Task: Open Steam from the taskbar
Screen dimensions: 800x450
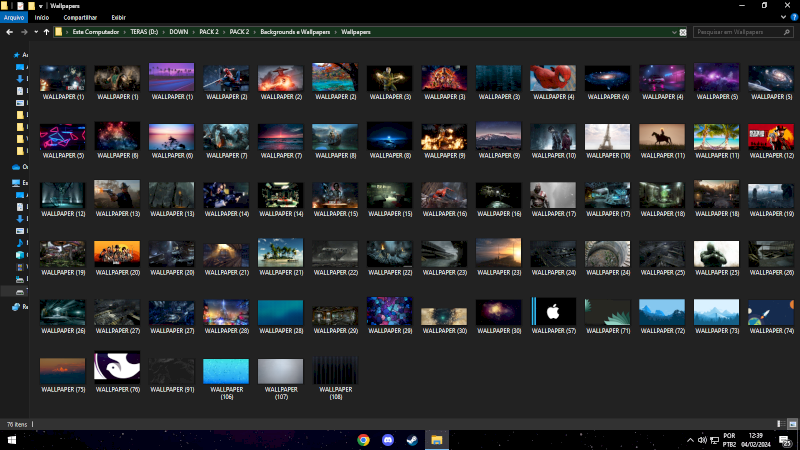Action: [x=412, y=440]
